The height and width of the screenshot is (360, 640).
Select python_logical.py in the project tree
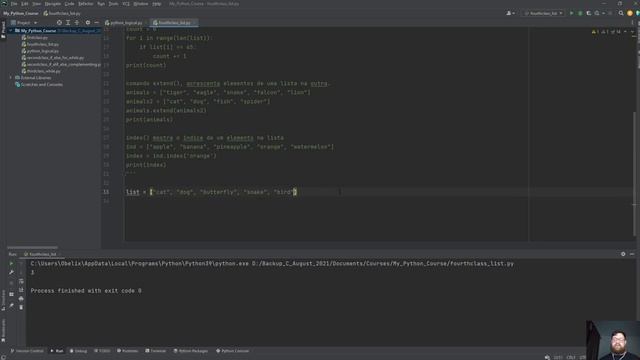(40, 51)
